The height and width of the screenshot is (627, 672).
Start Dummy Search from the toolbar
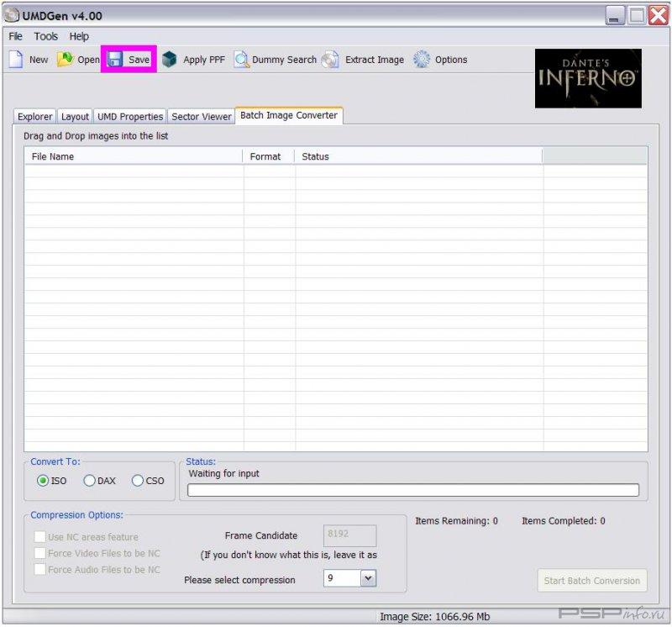coord(242,60)
